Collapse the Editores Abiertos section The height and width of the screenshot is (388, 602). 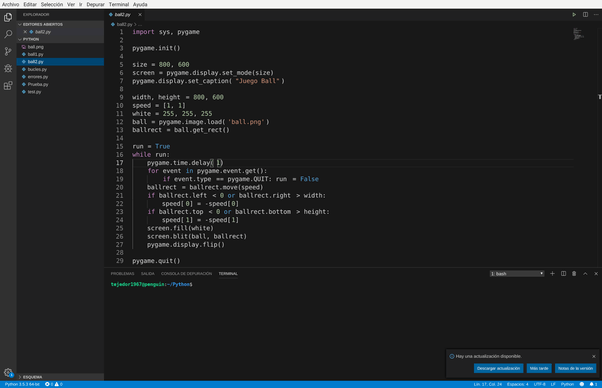pos(60,24)
